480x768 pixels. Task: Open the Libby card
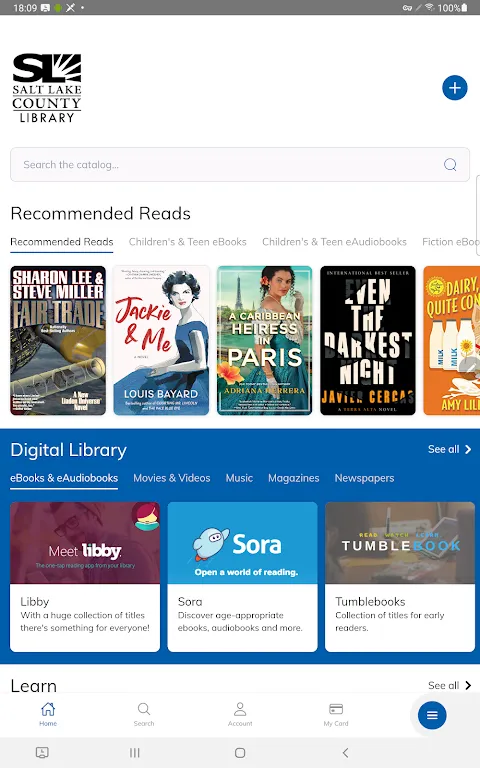tap(85, 576)
